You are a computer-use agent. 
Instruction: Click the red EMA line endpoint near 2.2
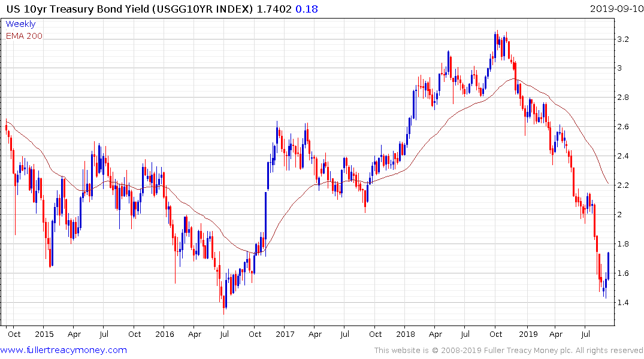click(x=608, y=183)
